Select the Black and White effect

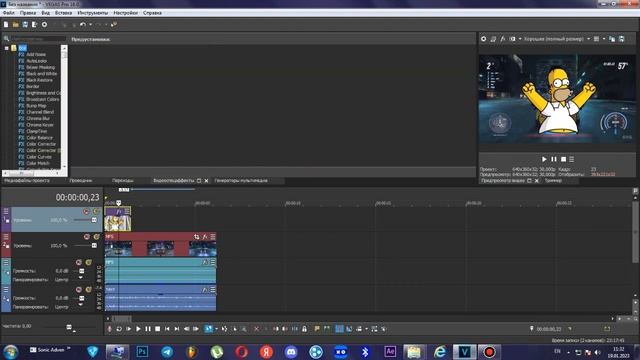[x=42, y=74]
